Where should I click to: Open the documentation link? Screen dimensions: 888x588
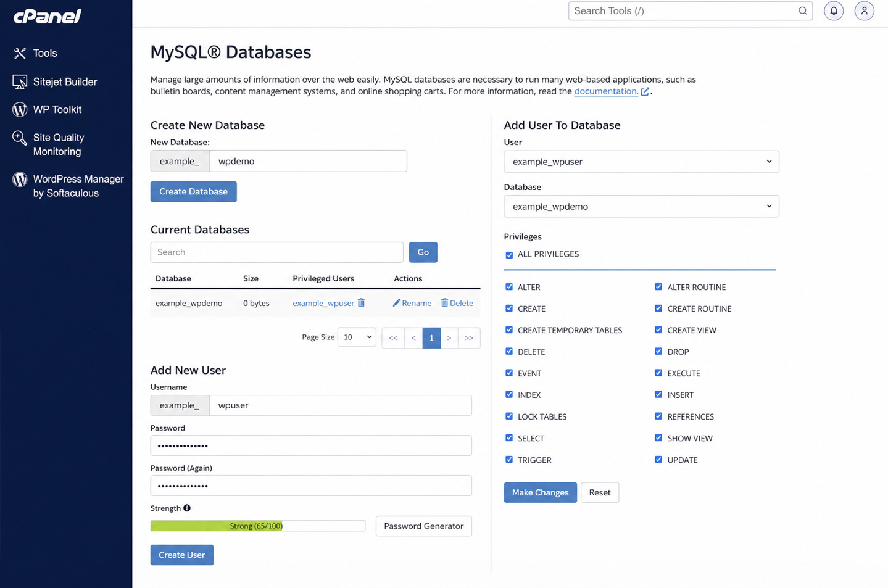(606, 91)
